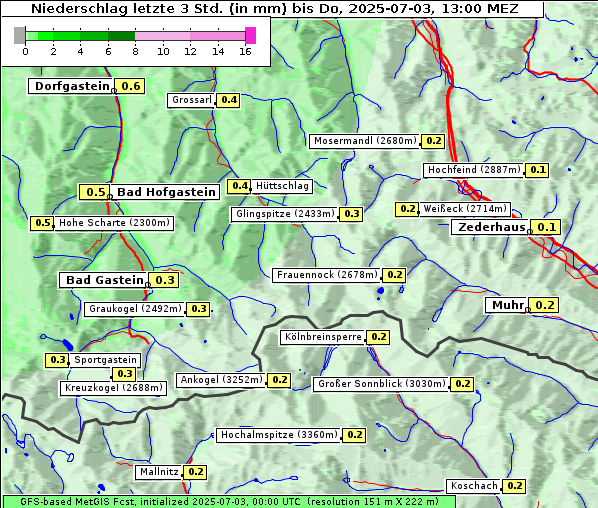Click the Muhr 0.2 value box
The image size is (598, 508).
coord(544,305)
